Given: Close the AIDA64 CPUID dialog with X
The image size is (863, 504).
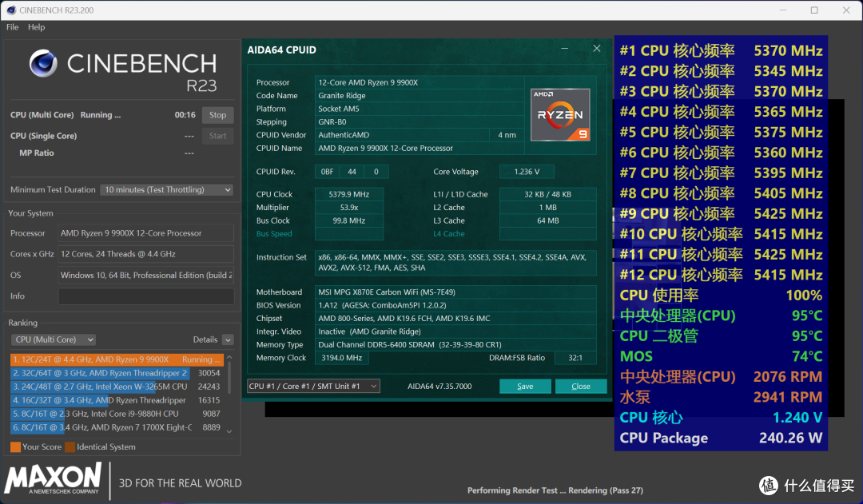Looking at the screenshot, I should click(597, 49).
